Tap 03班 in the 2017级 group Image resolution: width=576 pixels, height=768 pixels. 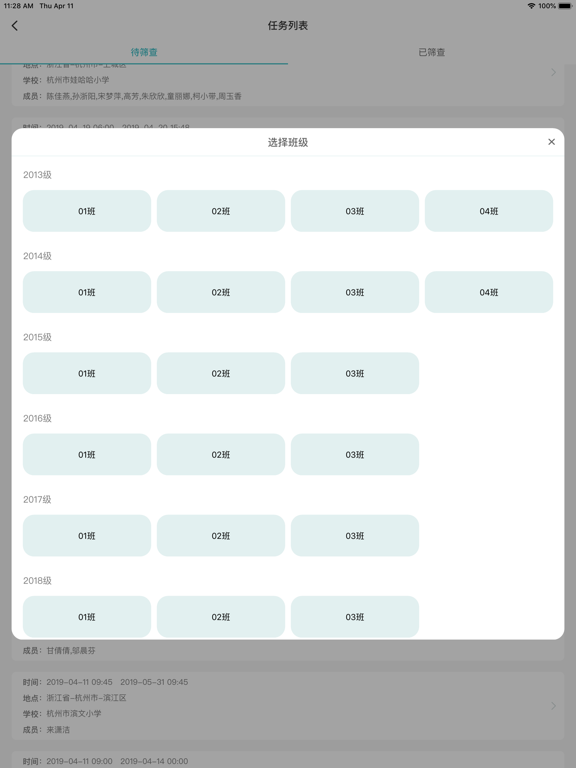[355, 536]
